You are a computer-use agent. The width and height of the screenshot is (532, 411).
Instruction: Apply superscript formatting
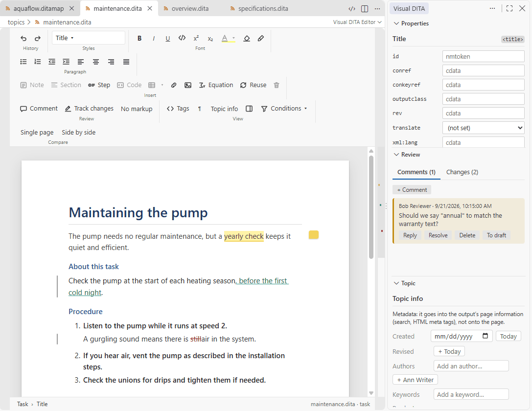tap(196, 38)
